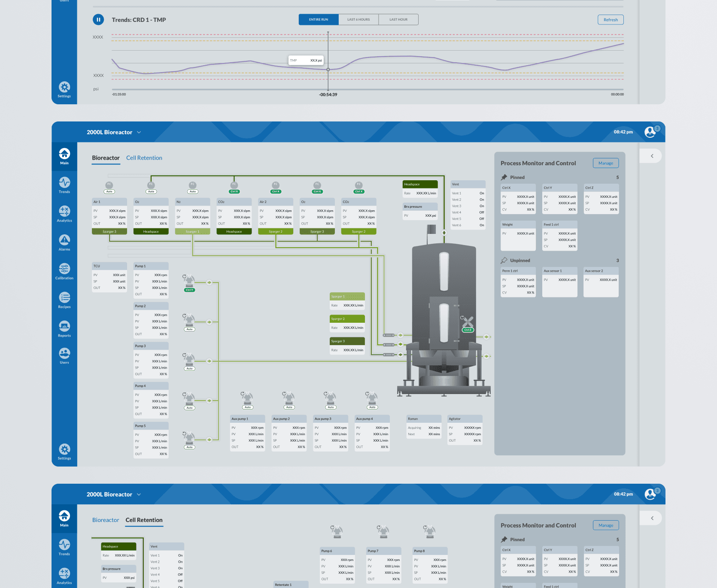Toggle the Ctrl X mode pill above Air 2
This screenshot has height=588, width=717.
276,192
